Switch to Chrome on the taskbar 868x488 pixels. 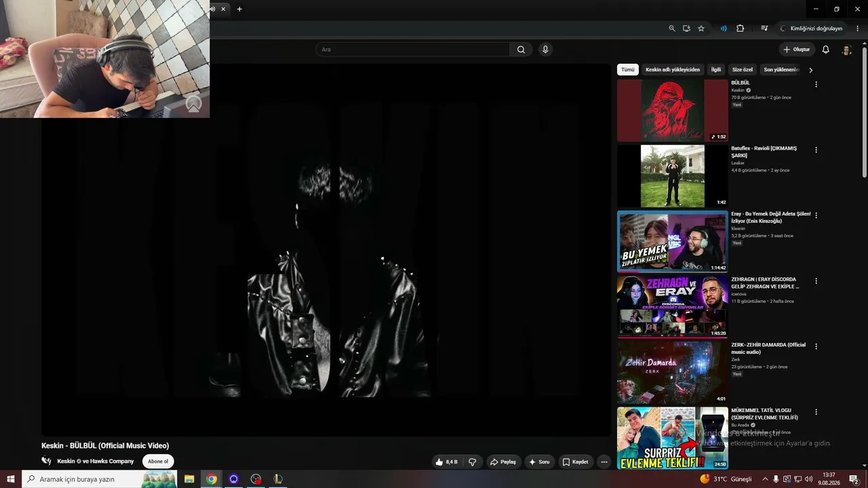click(x=212, y=479)
